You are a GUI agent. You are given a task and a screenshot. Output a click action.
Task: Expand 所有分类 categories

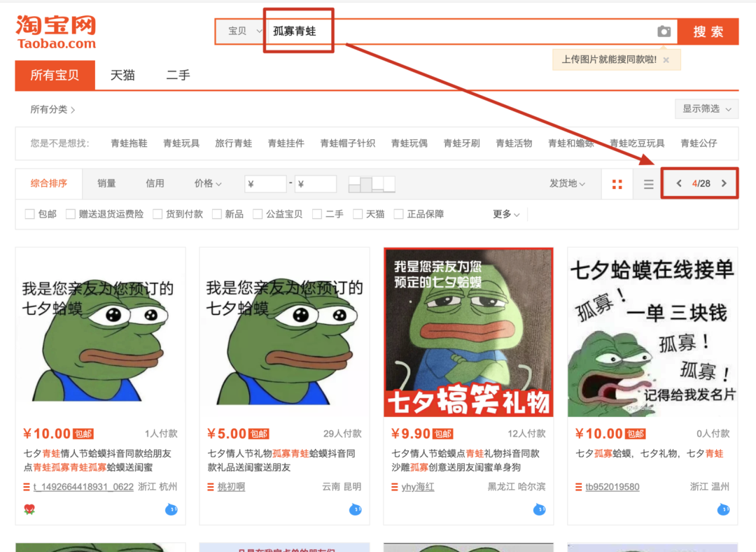[x=52, y=109]
